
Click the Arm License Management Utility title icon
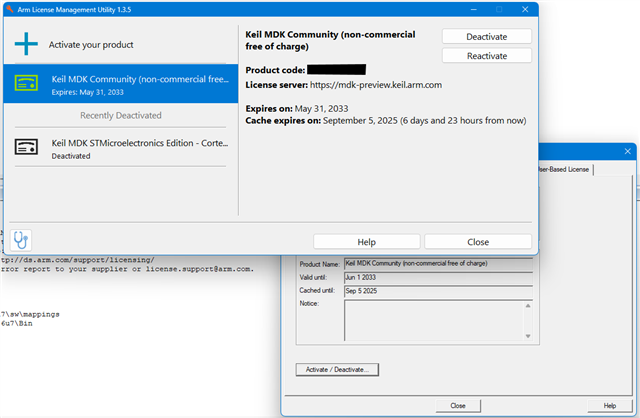point(10,9)
